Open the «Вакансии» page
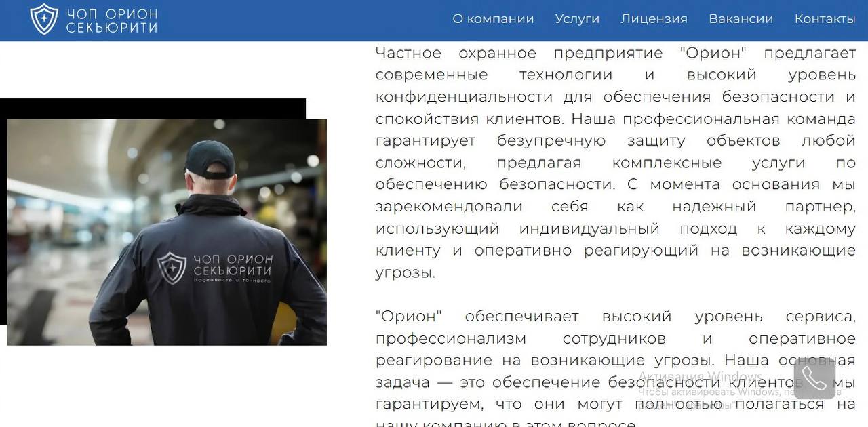 (x=741, y=19)
